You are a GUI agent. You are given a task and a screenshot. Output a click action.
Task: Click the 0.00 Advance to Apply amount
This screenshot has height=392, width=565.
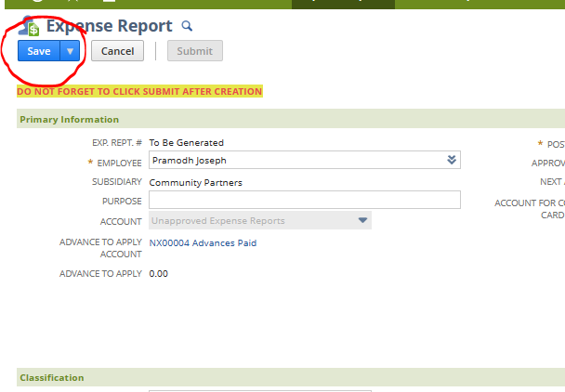click(159, 274)
